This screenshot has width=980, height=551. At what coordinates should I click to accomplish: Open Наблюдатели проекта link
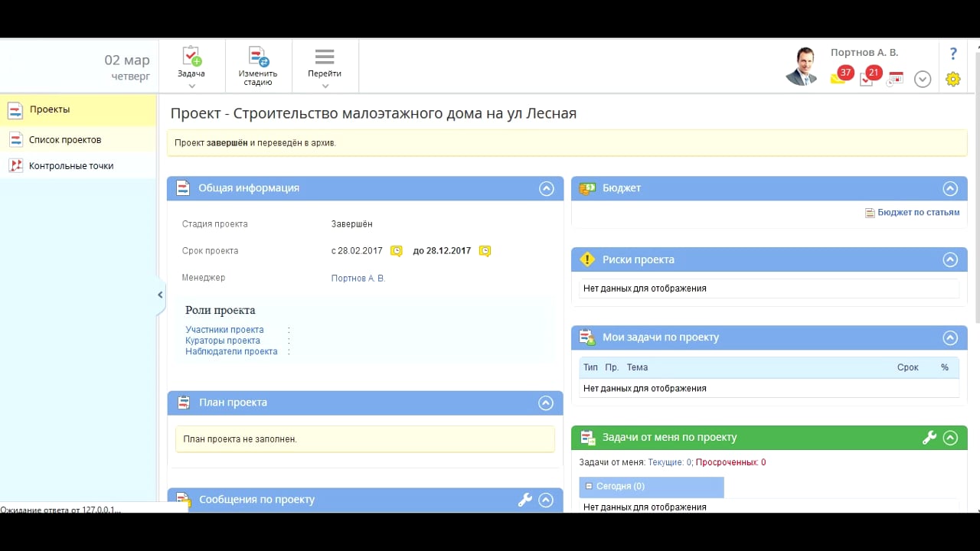231,351
